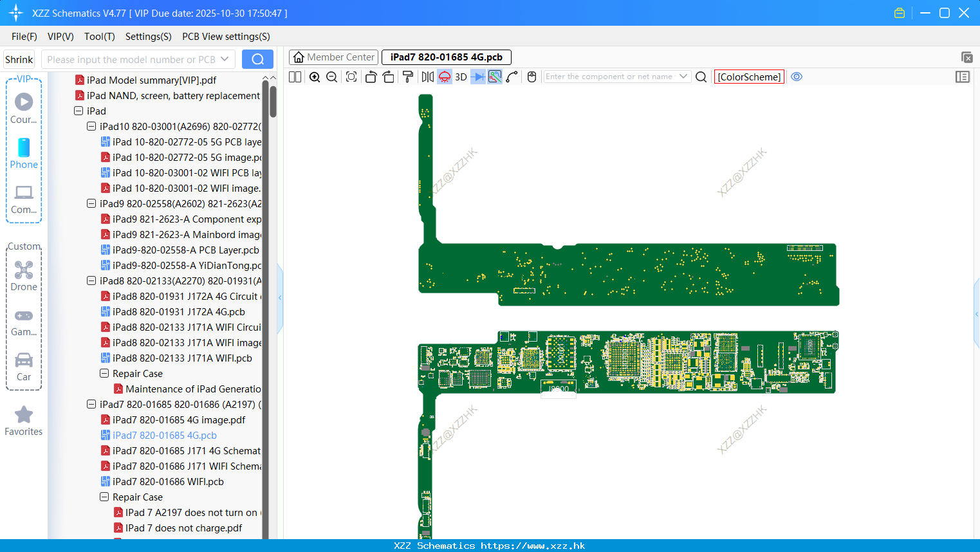Viewport: 980px width, 552px height.
Task: Collapse the iPad7 820-01685 folder
Action: pyautogui.click(x=91, y=404)
